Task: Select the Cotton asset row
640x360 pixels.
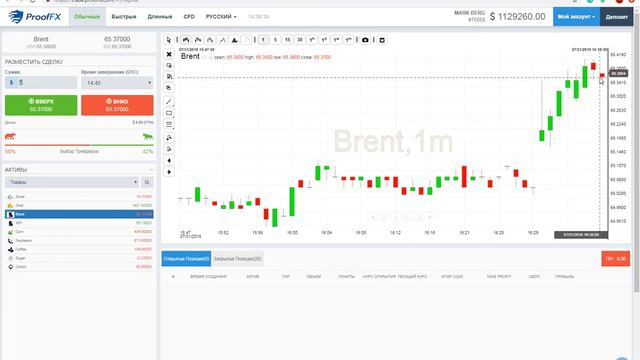Action: tap(79, 267)
